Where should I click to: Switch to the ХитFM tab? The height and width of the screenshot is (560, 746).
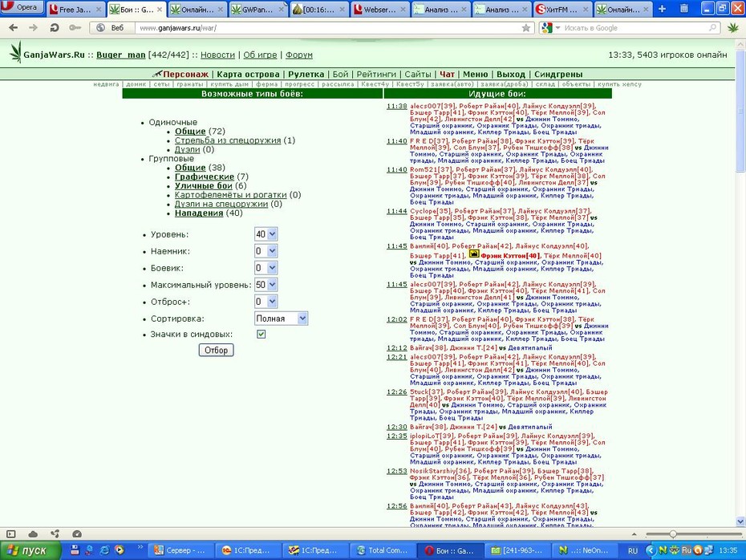coord(563,9)
